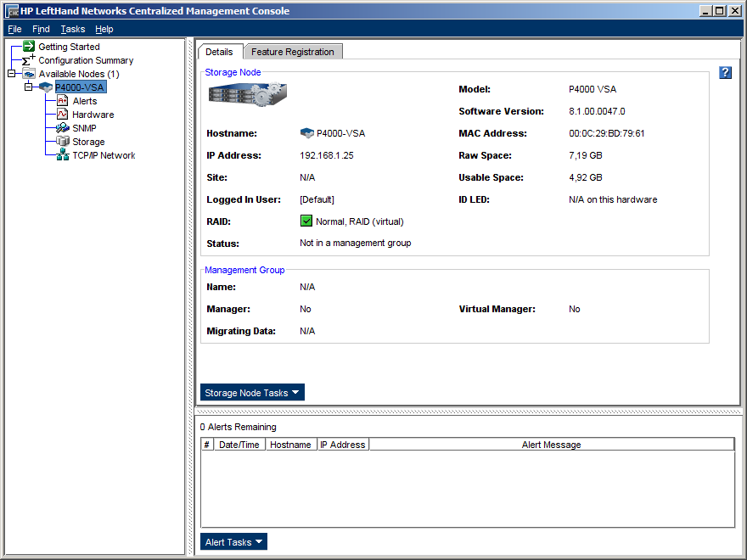Select the Storage icon in tree
The height and width of the screenshot is (560, 747).
(63, 142)
